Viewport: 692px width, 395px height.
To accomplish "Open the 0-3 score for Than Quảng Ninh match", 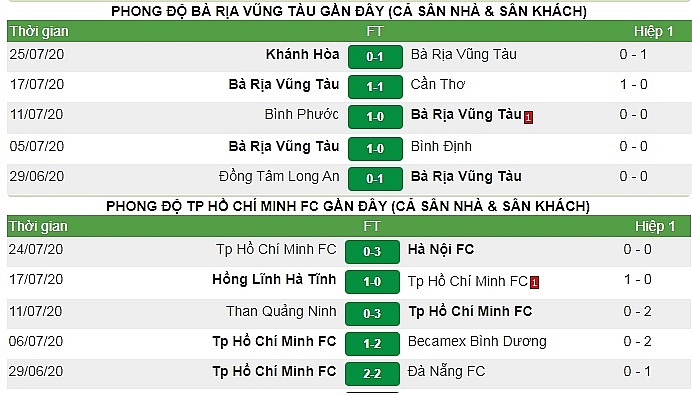I will click(x=372, y=313).
